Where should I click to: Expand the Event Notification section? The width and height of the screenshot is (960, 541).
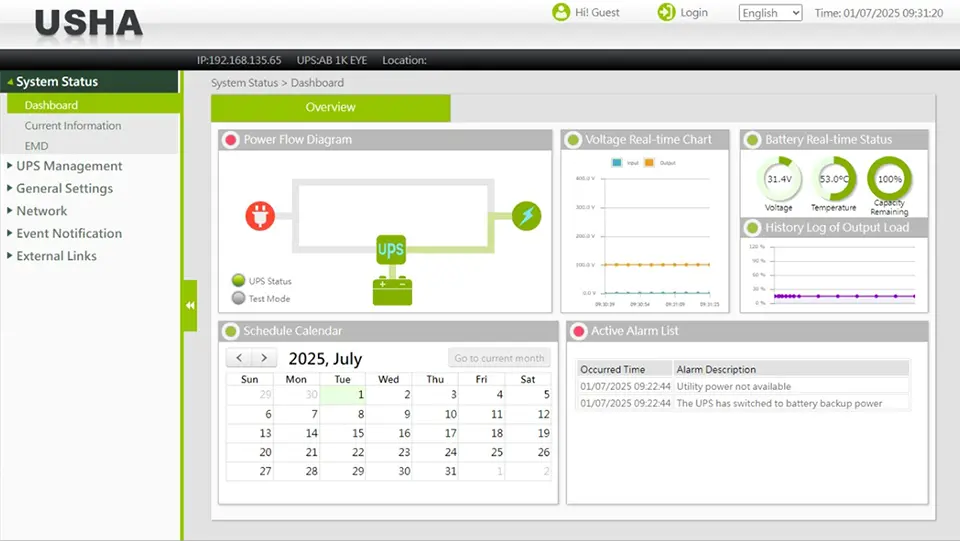pyautogui.click(x=69, y=233)
